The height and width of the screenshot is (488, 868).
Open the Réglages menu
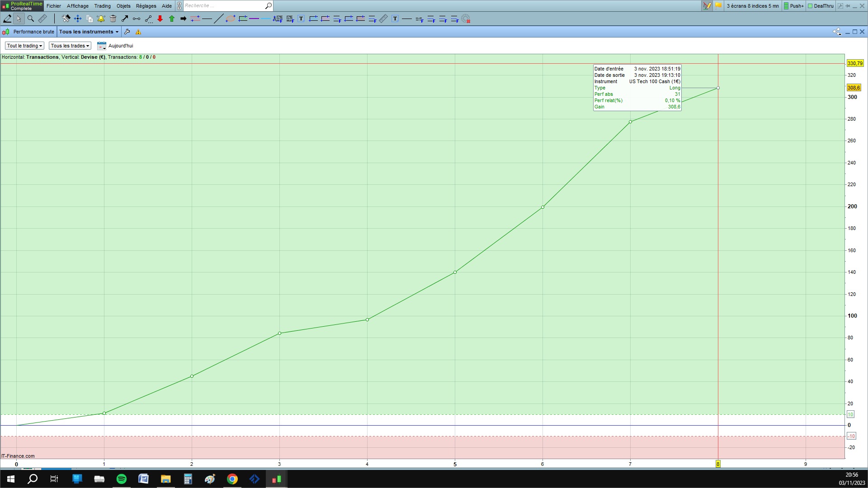click(146, 6)
